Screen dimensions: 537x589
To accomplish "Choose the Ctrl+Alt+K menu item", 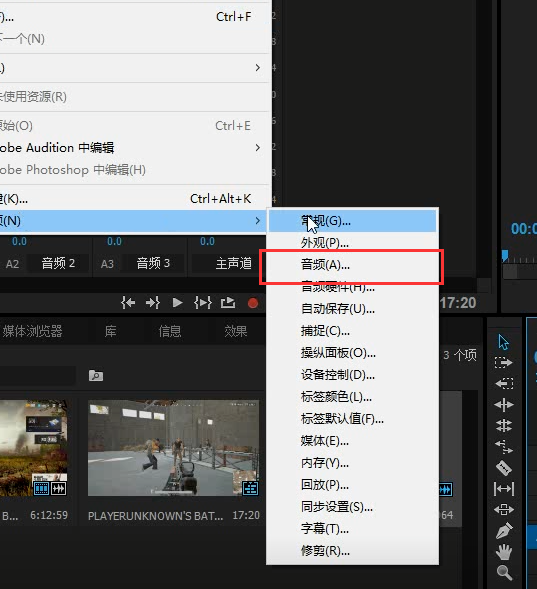I will tap(135, 199).
